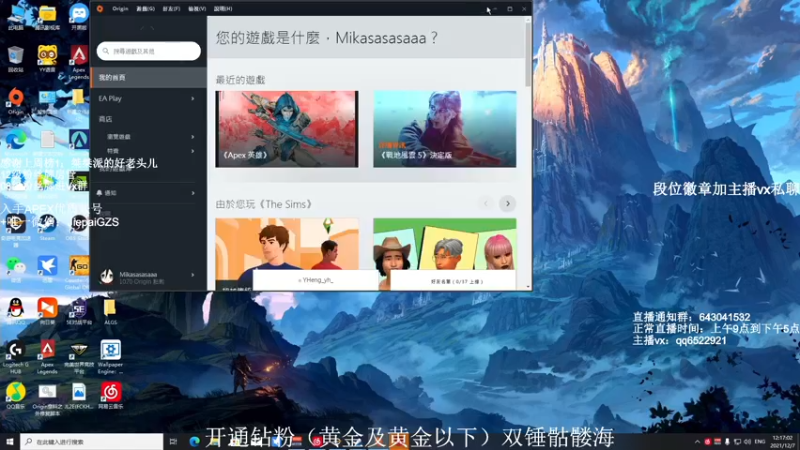Click next arrow in The Sims carousel

point(508,204)
